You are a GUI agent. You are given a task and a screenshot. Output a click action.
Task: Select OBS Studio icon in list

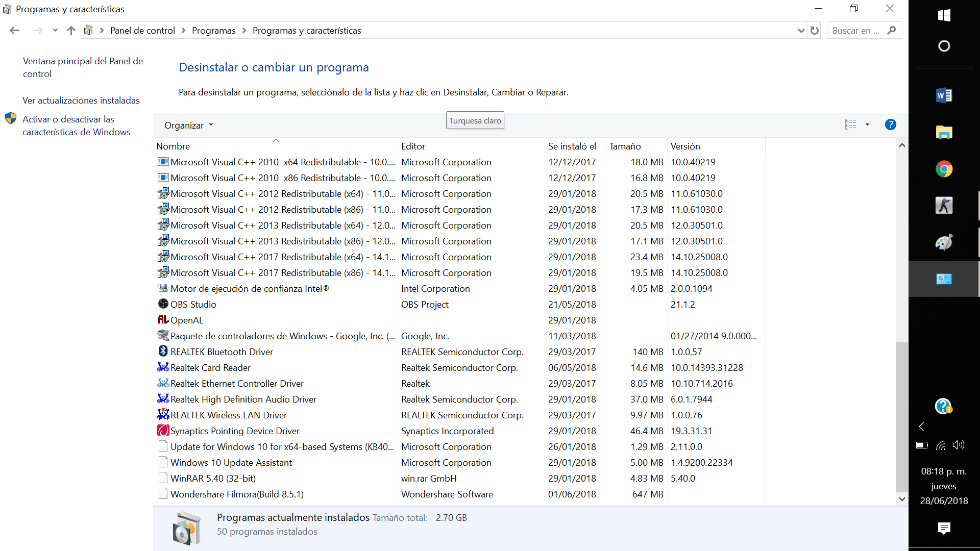(163, 304)
